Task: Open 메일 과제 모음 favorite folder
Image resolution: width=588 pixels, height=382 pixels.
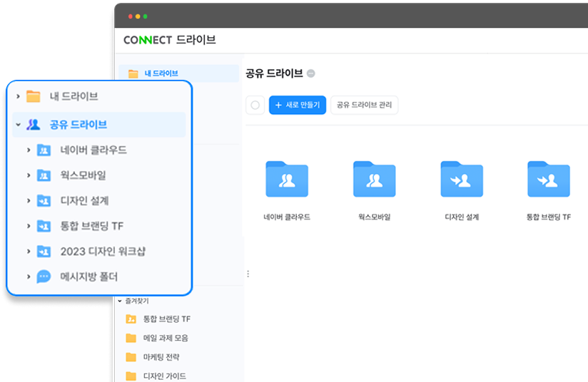Action: (166, 338)
